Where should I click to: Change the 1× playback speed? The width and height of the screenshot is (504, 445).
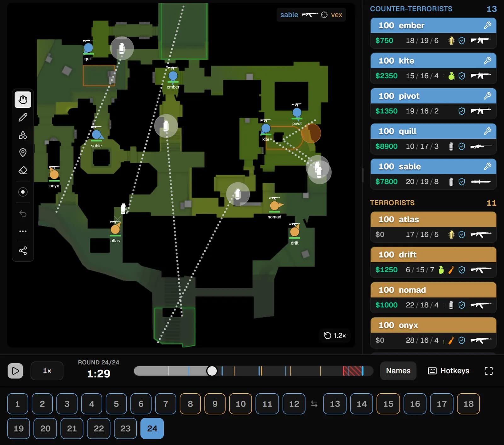pos(47,371)
